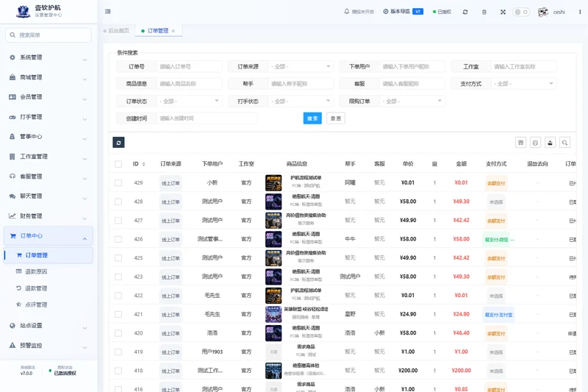588x392 pixels.
Task: Check the box for order 423
Action: point(118,277)
